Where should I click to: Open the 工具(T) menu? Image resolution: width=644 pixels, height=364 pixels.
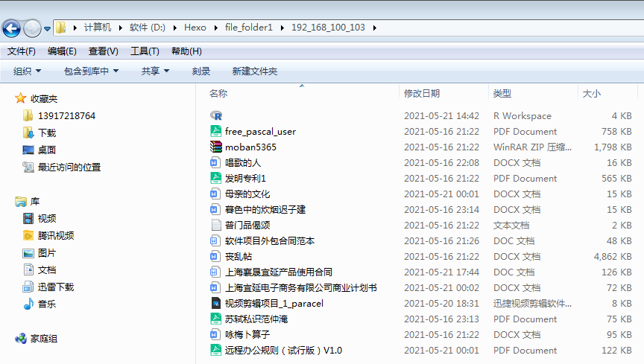point(145,51)
